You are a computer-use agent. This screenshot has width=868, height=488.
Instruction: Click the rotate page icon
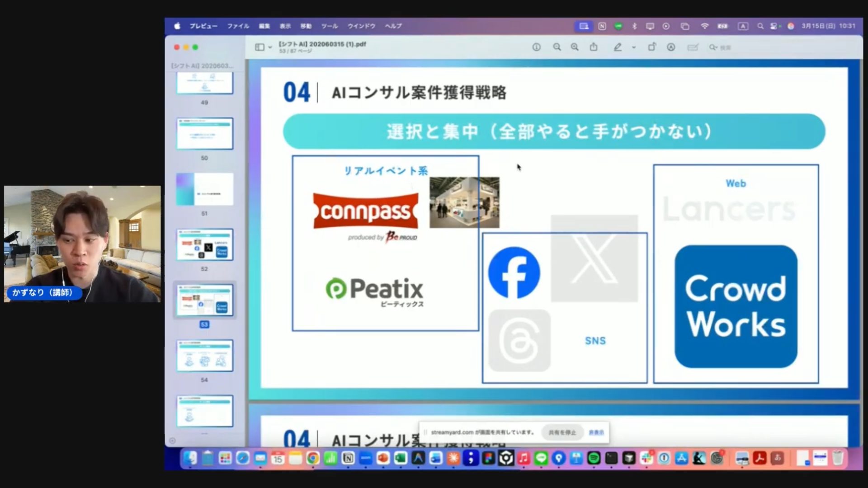click(652, 47)
